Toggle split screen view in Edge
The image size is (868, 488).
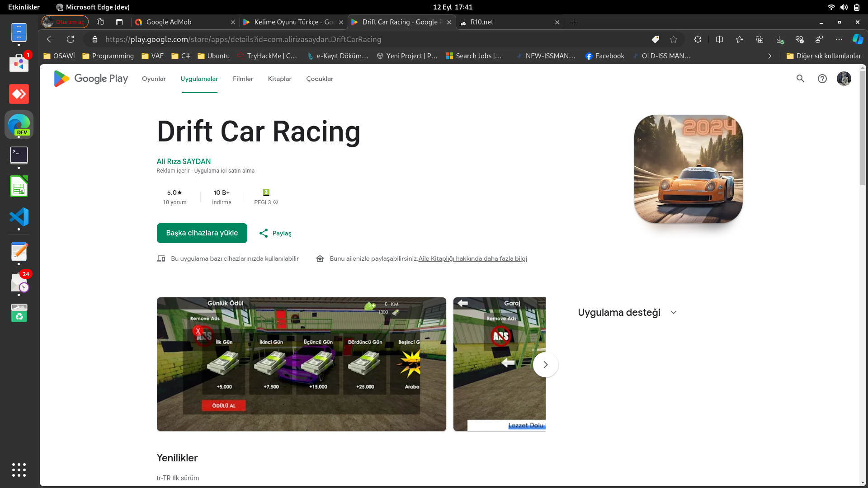tap(719, 39)
